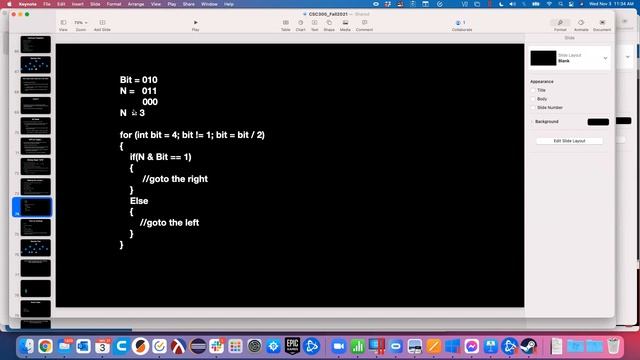Click the 'Else' text on slide

[x=139, y=201]
